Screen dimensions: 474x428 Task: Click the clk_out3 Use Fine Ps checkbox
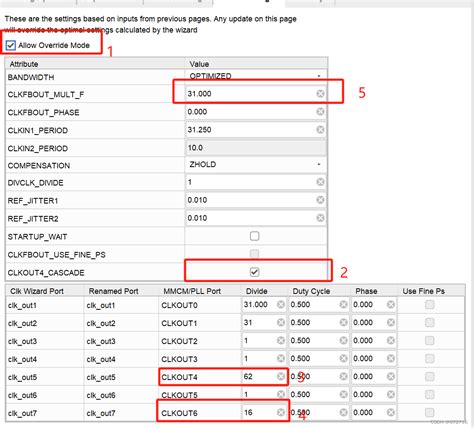(430, 340)
